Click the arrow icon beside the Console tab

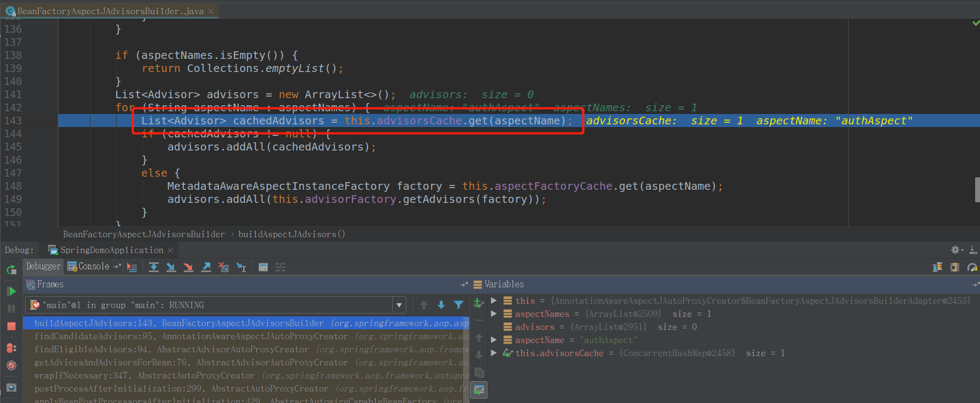[117, 266]
